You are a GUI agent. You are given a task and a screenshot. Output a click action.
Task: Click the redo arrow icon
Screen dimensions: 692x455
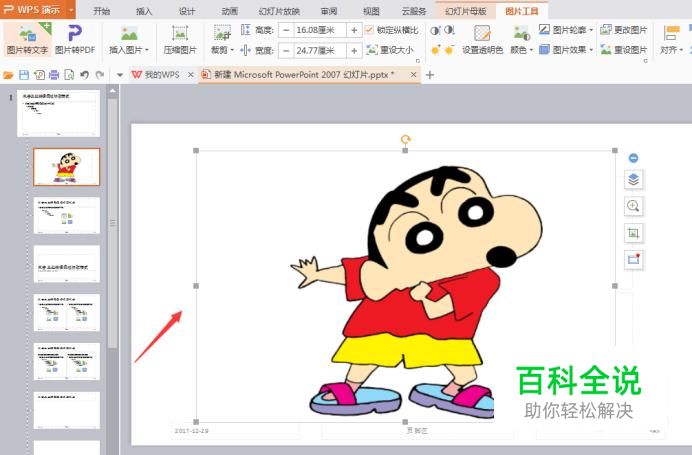click(x=100, y=75)
